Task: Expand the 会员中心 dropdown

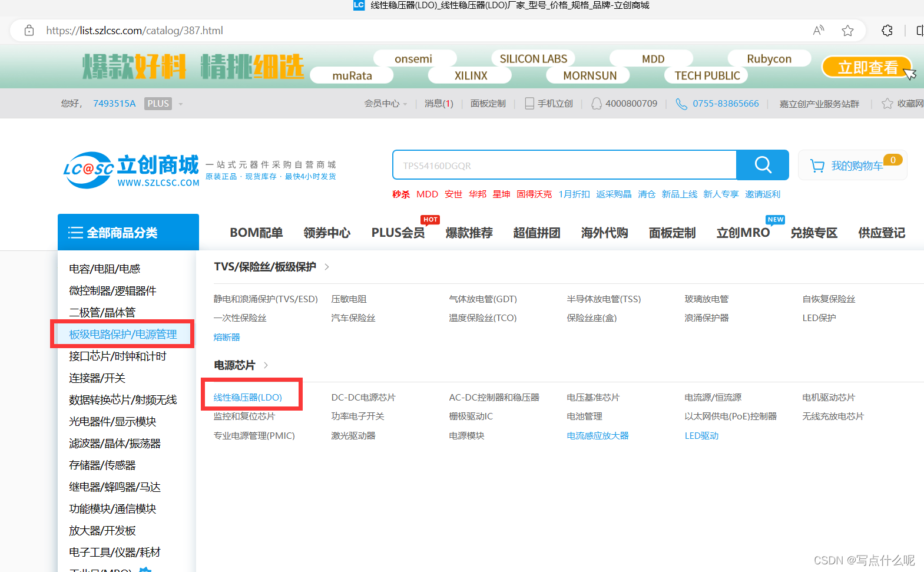Action: point(385,104)
